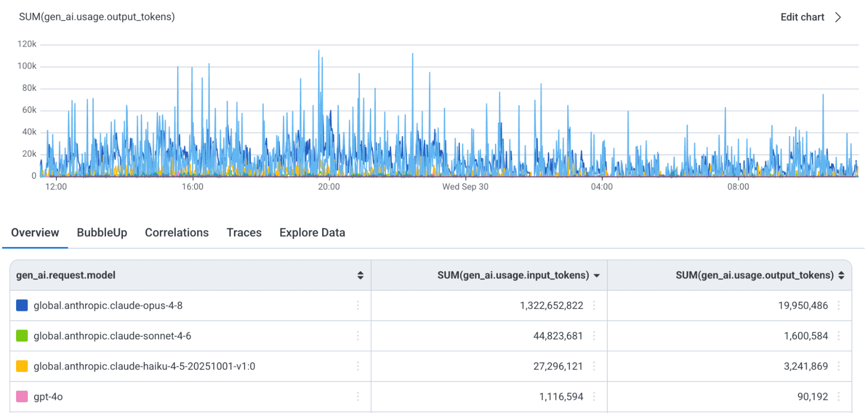Open kebab menu beside 90,192 value
This screenshot has height=413, width=868.
pos(838,396)
